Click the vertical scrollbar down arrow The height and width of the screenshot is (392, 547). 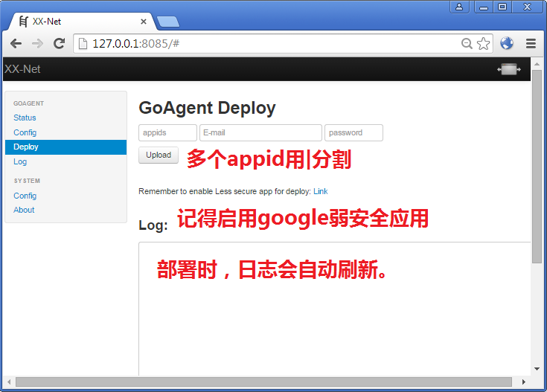(537, 369)
